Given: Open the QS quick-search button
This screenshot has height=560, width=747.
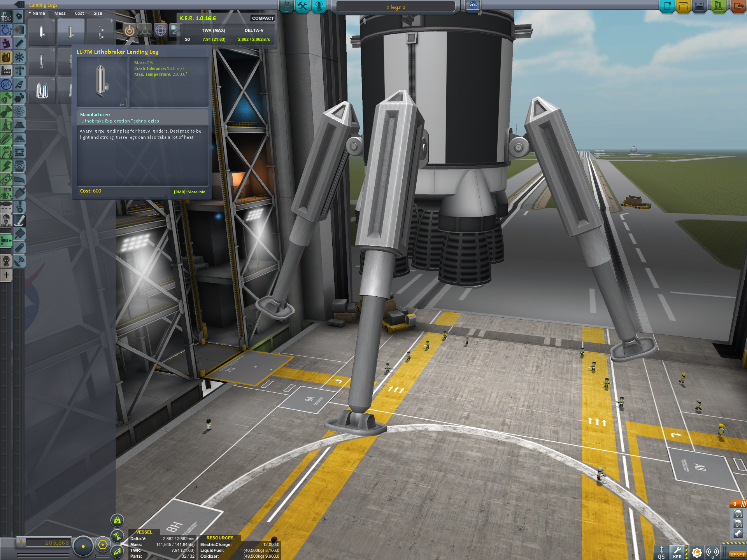Looking at the screenshot, I should click(661, 552).
